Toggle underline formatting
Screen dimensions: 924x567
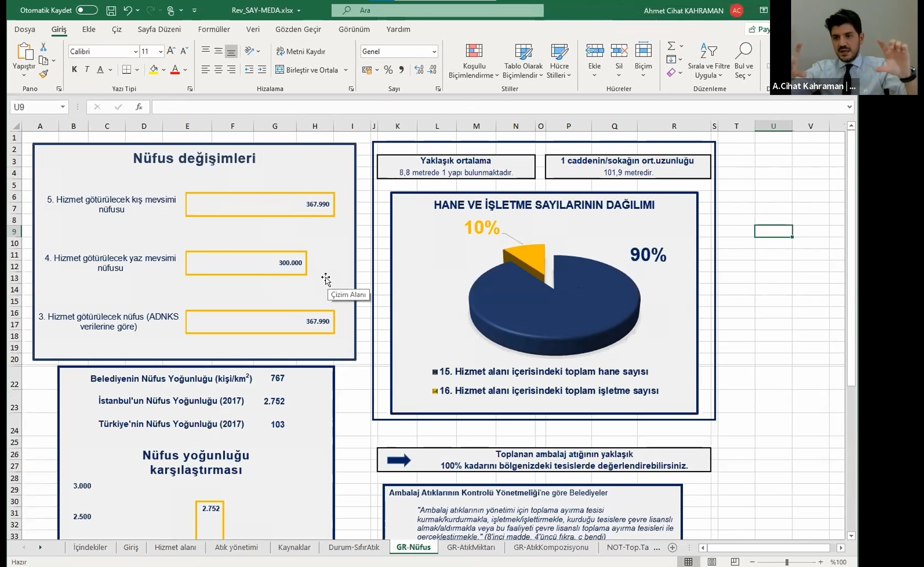pos(100,69)
